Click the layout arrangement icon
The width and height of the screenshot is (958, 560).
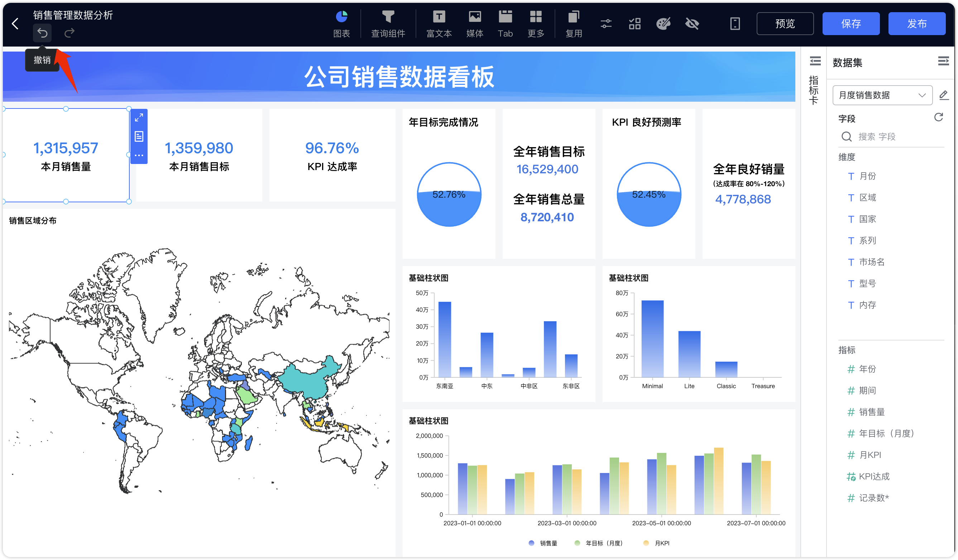click(x=635, y=24)
